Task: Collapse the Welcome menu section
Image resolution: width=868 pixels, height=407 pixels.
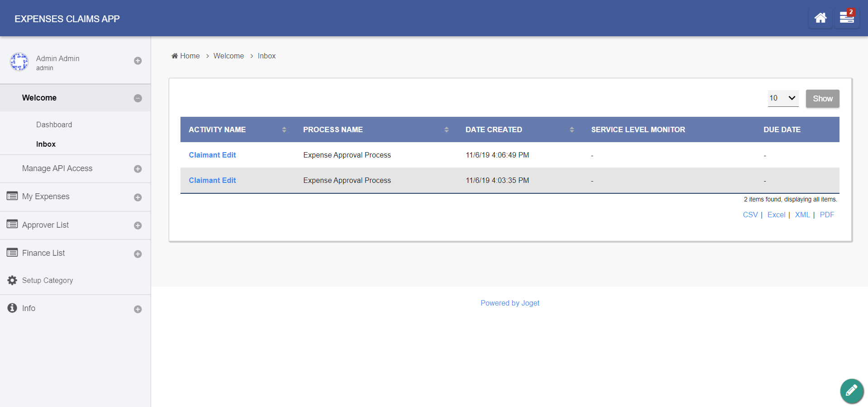Action: coord(138,98)
